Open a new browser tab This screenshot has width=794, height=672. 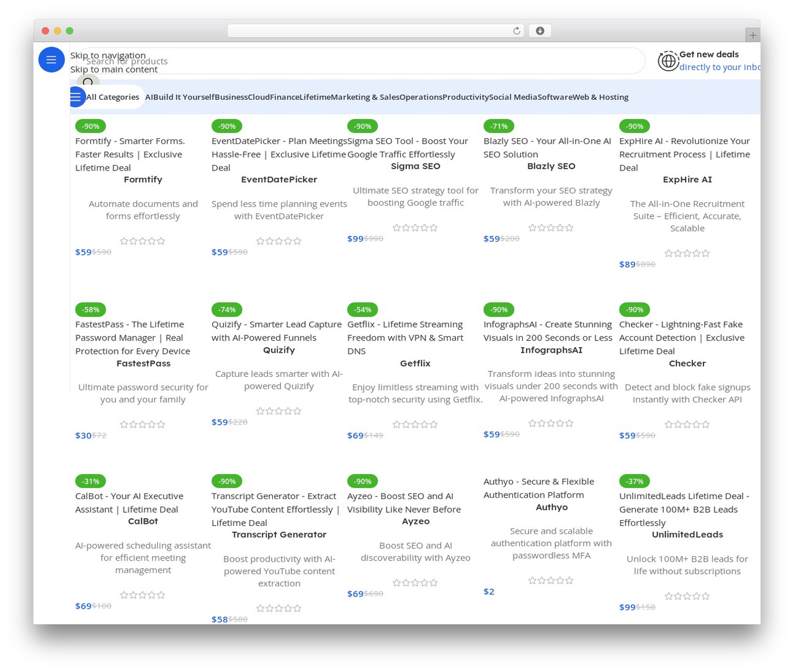752,35
